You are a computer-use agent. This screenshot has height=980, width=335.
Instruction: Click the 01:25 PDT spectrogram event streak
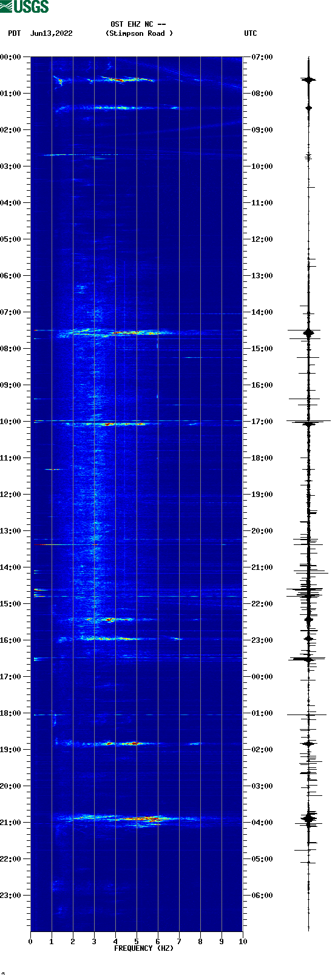click(x=118, y=108)
